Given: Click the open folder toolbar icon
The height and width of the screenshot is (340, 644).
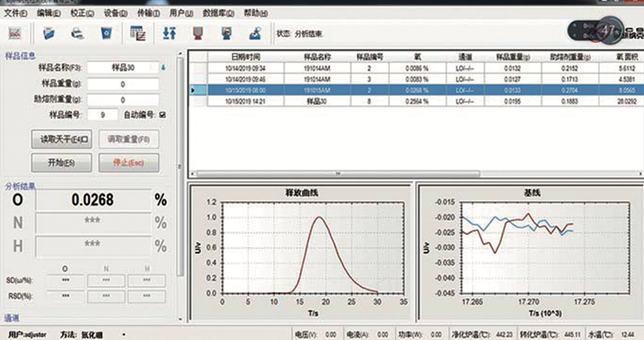Looking at the screenshot, I should tap(49, 33).
